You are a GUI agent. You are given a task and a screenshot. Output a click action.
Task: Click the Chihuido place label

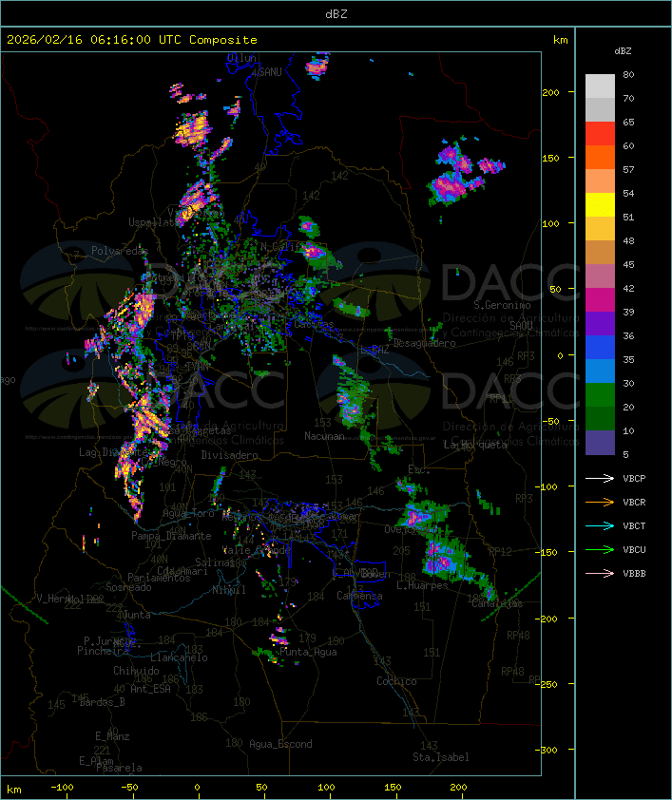coord(136,671)
